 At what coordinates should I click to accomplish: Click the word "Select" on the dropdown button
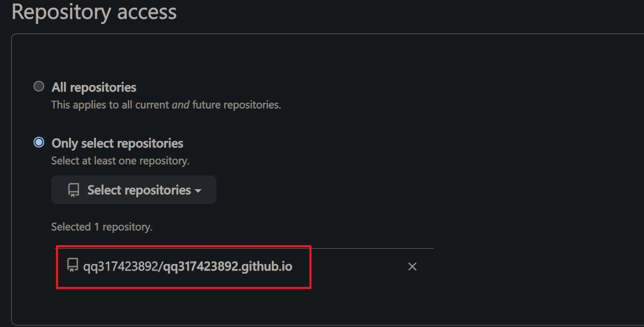click(104, 190)
